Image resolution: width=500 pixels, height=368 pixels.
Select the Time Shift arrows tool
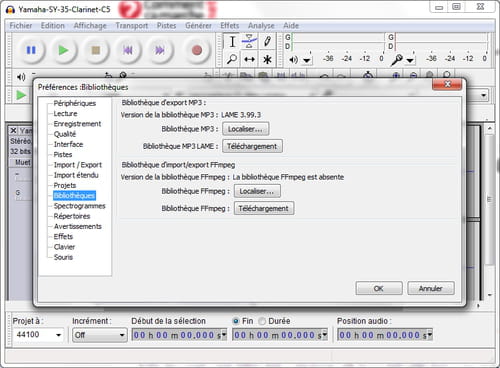pos(249,59)
